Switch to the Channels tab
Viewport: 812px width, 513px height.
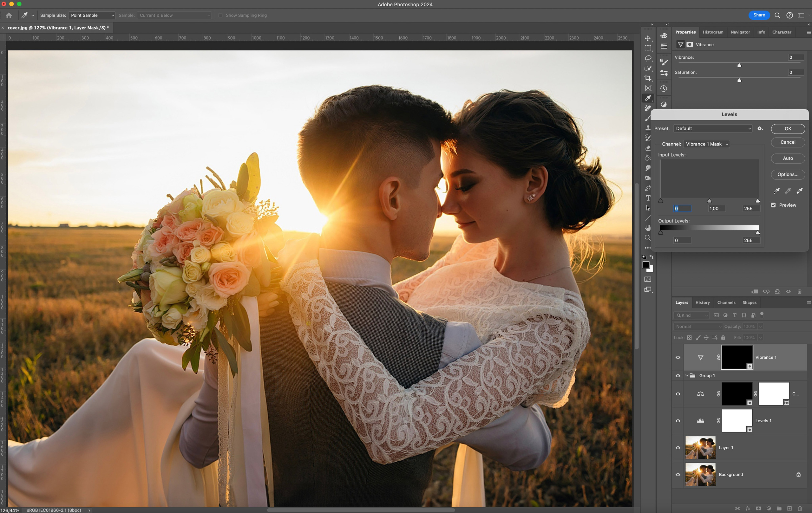[x=726, y=302]
